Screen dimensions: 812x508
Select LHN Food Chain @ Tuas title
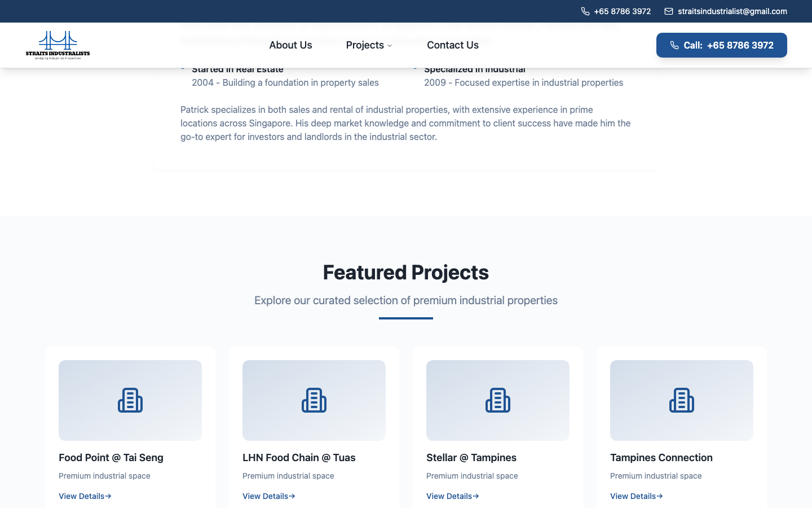click(299, 458)
